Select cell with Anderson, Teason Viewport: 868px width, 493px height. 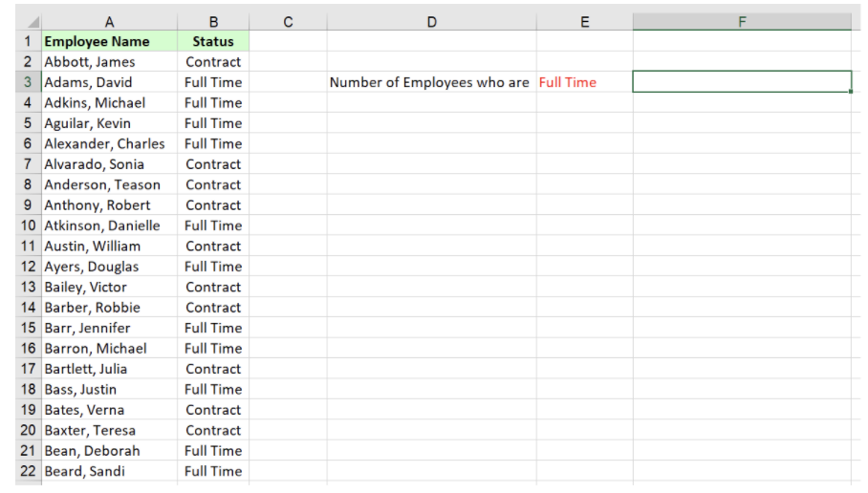pyautogui.click(x=110, y=184)
